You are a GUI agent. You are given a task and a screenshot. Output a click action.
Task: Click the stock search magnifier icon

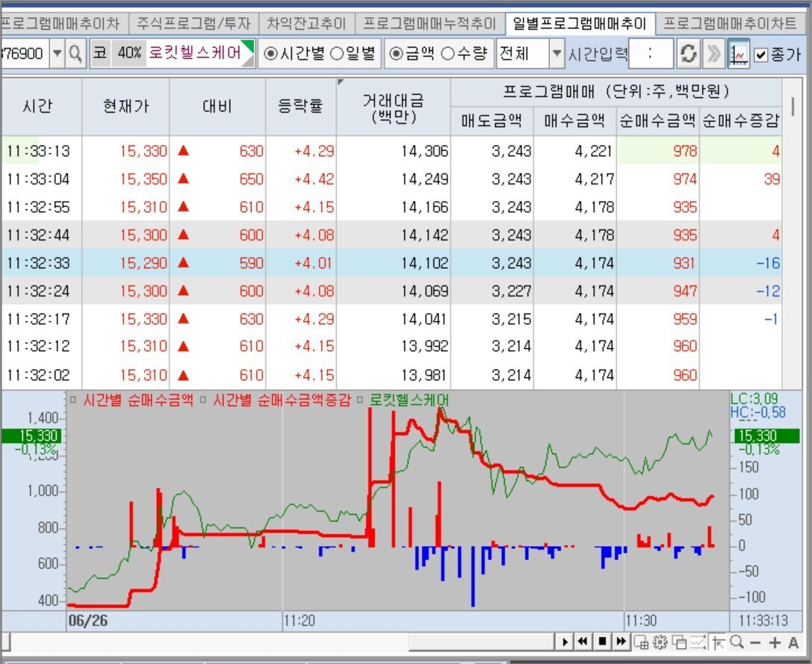click(75, 53)
